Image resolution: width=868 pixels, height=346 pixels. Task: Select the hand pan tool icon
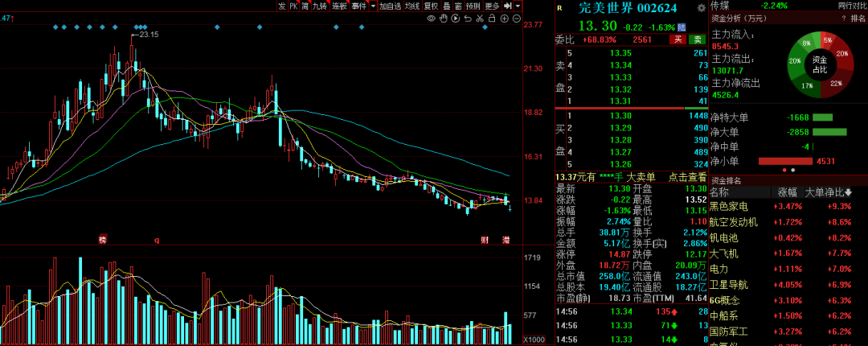click(444, 19)
